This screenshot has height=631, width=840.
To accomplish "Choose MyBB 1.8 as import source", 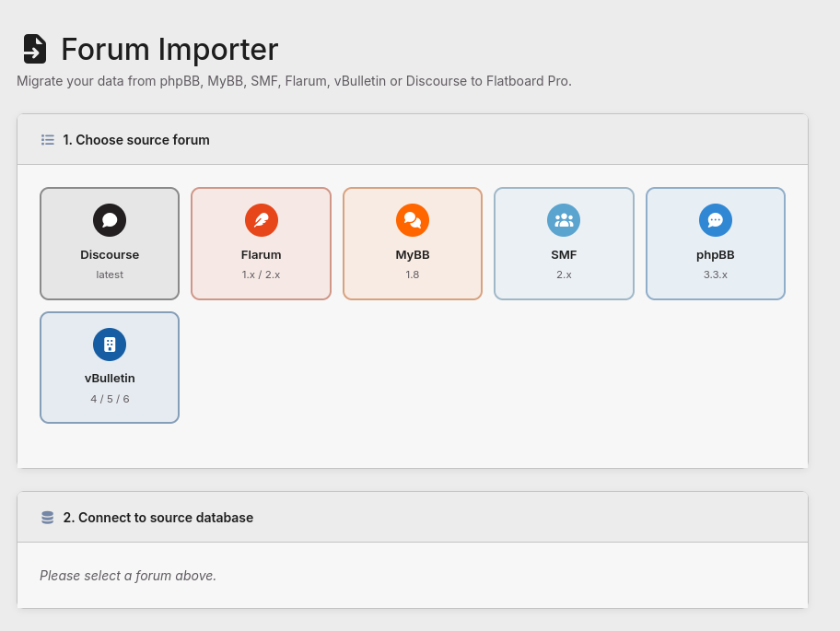I will click(x=412, y=243).
